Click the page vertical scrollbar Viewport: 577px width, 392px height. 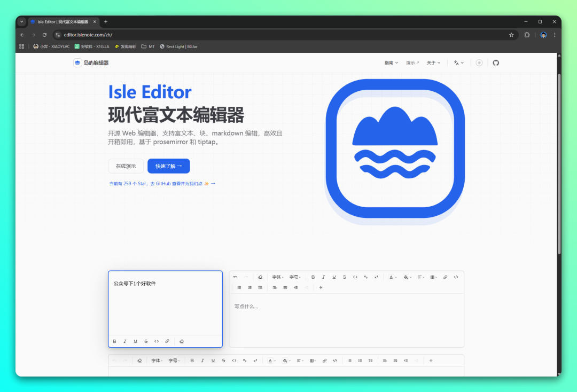click(x=559, y=163)
